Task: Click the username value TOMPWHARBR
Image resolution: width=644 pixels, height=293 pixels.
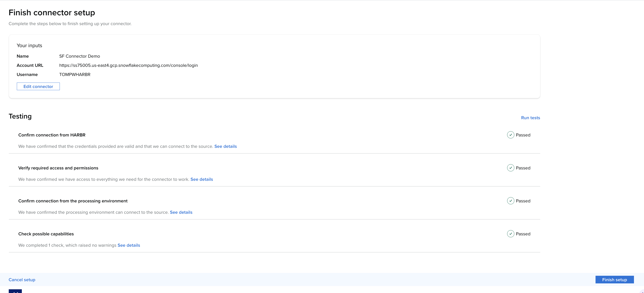Action: [75, 74]
